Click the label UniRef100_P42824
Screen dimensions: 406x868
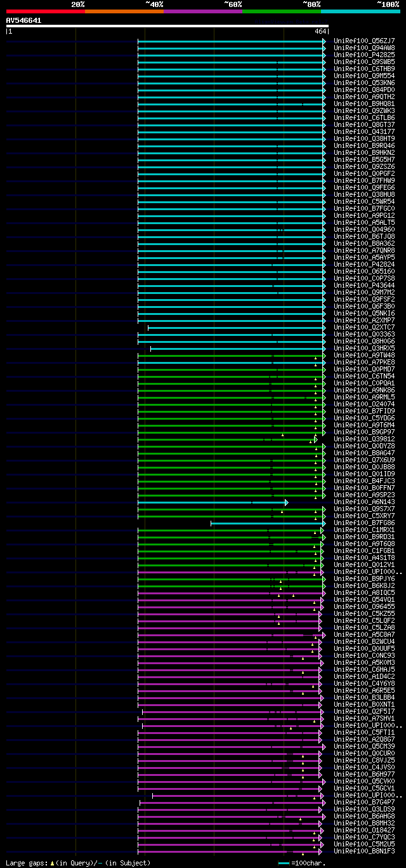click(x=364, y=264)
